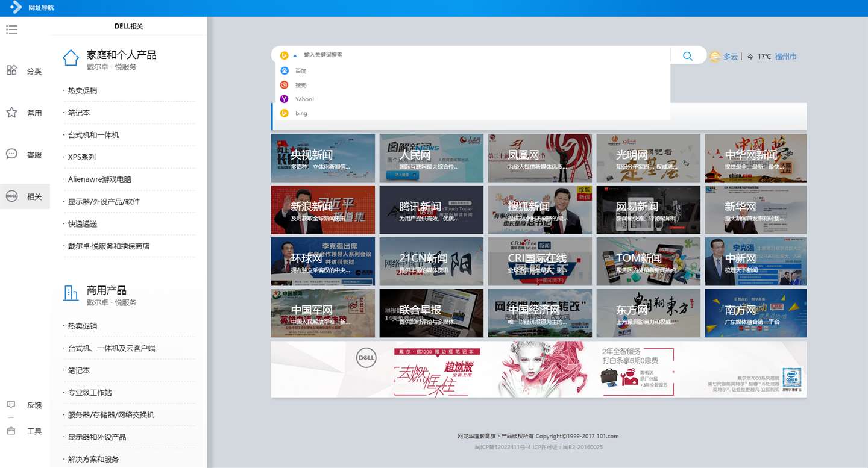The width and height of the screenshot is (868, 468).
Task: Open Alienawre游戏电脑 link
Action: (x=99, y=179)
